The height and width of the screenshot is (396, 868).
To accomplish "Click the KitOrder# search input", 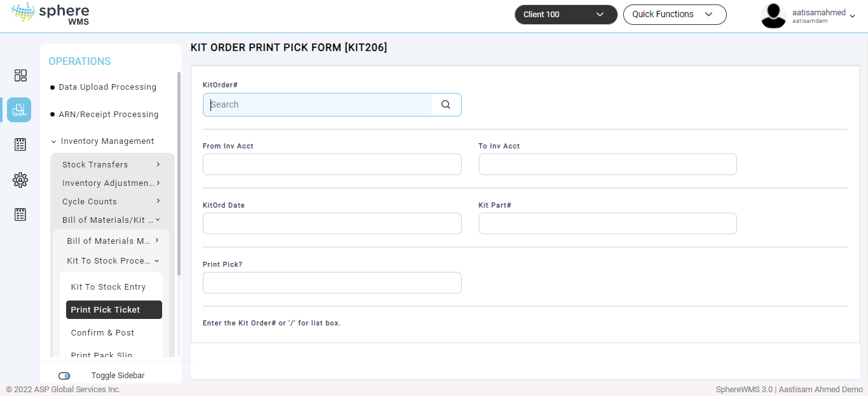I will 317,104.
